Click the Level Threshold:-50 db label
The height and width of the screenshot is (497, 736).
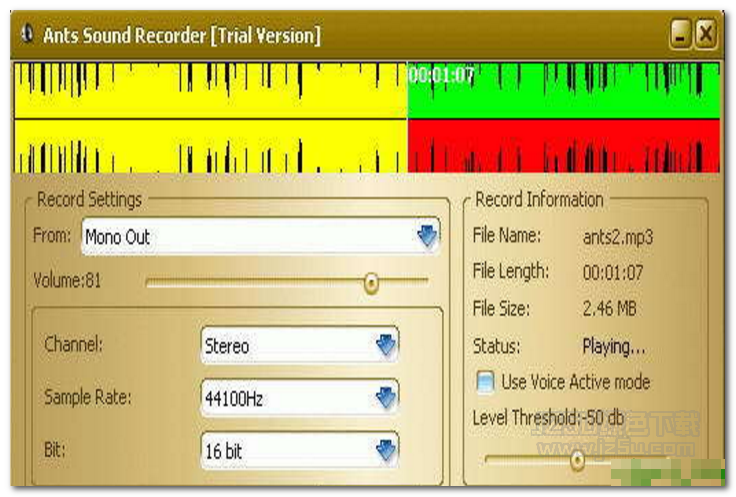tap(548, 417)
